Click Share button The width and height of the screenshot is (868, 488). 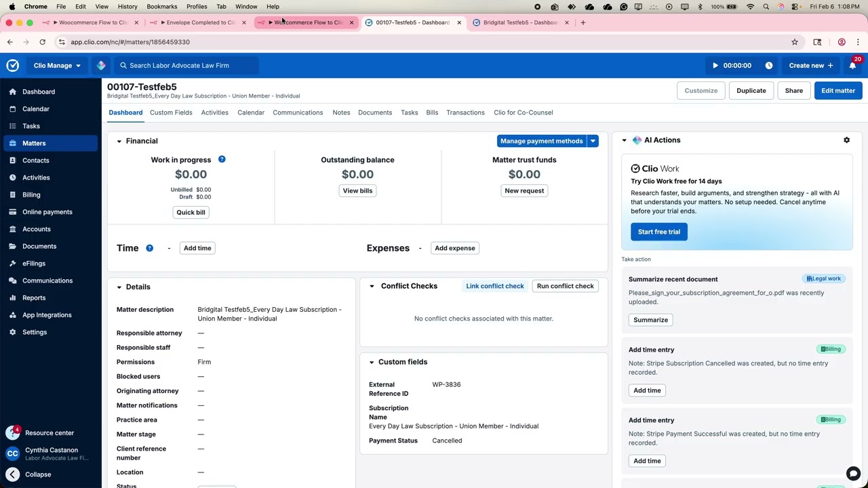point(794,91)
